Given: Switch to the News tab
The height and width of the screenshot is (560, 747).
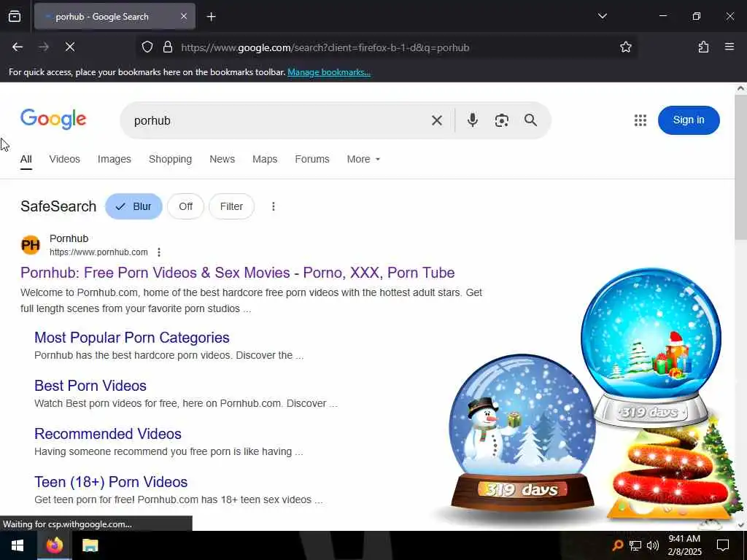Looking at the screenshot, I should (222, 159).
